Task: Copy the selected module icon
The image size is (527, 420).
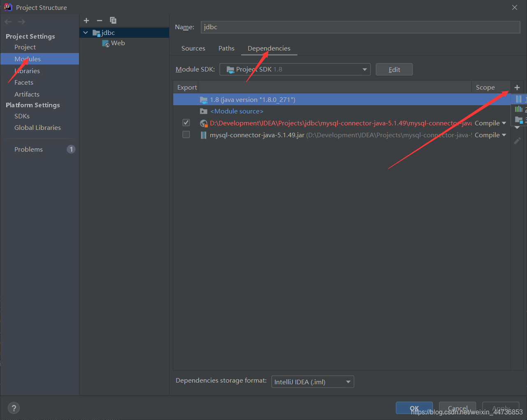Action: click(x=113, y=21)
